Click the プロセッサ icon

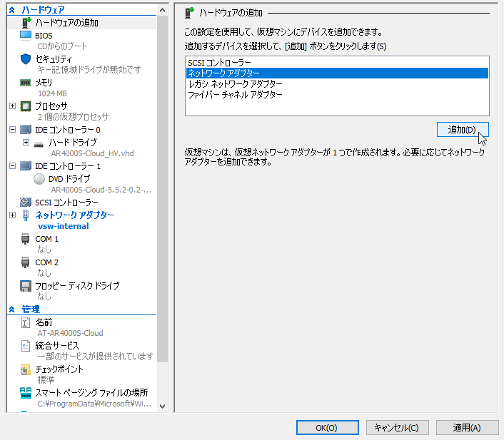(x=26, y=106)
